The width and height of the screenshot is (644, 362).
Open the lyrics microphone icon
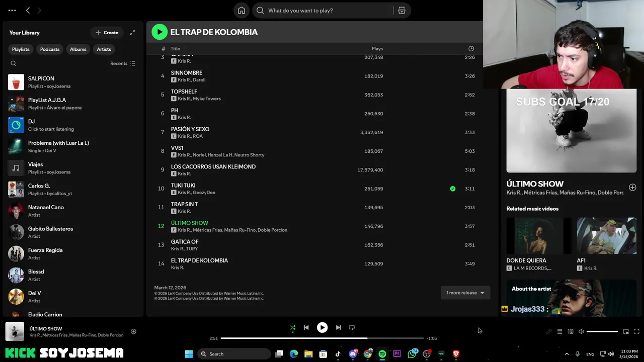coord(549,332)
